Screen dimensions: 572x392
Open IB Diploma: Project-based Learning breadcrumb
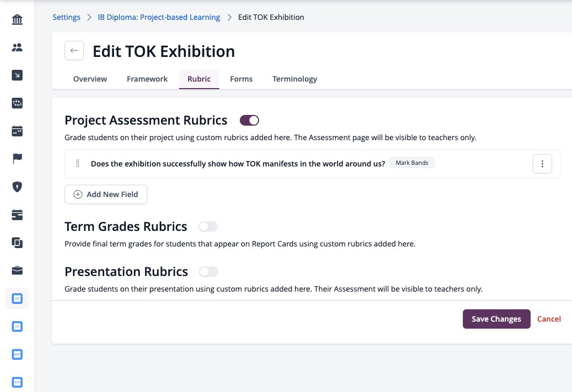159,17
